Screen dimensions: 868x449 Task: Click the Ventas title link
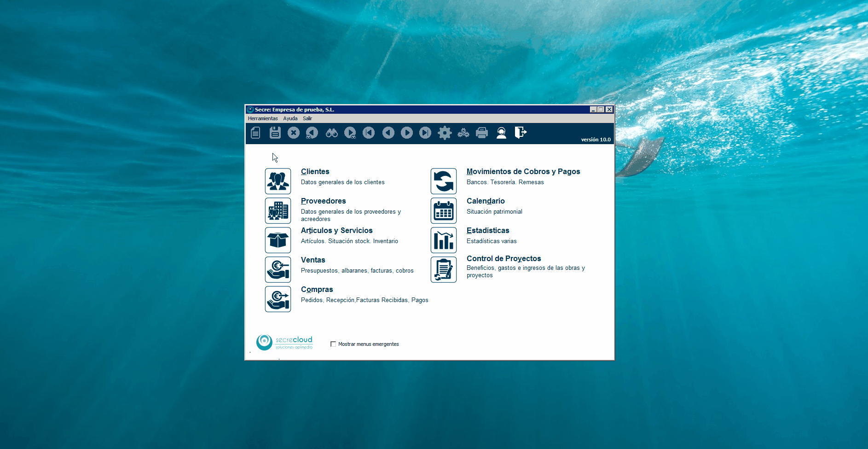[x=313, y=260]
